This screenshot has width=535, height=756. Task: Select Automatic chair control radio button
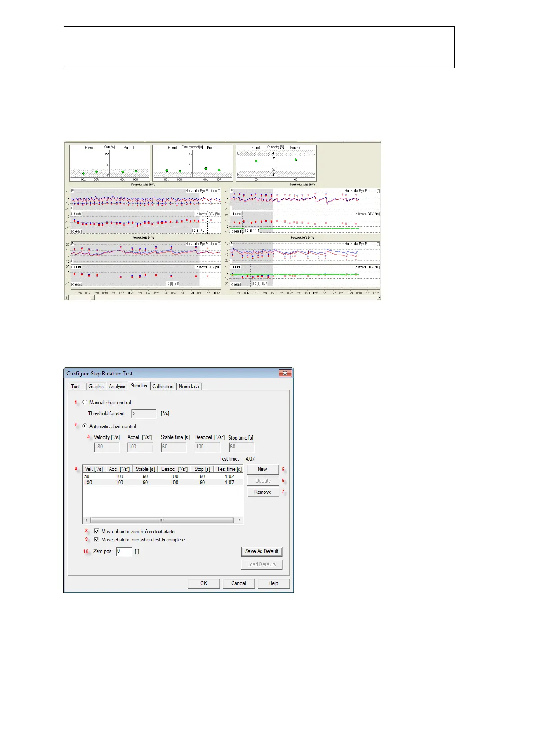point(84,426)
